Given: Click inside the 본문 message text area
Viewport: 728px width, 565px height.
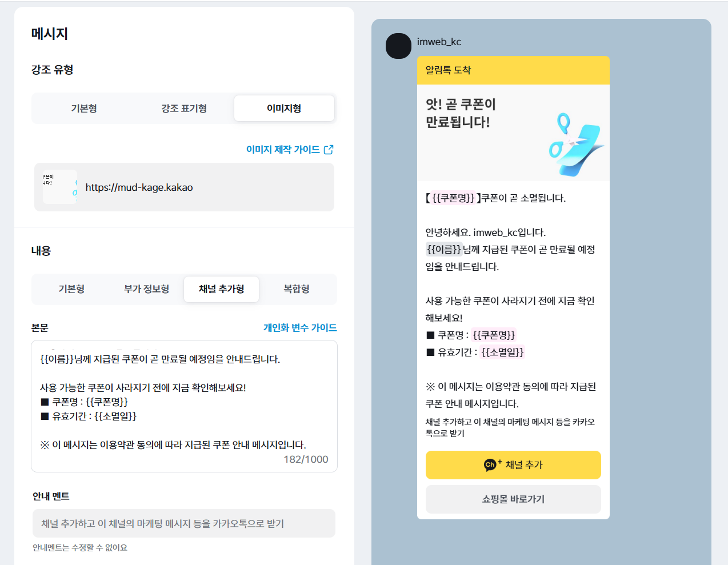Looking at the screenshot, I should coord(184,406).
